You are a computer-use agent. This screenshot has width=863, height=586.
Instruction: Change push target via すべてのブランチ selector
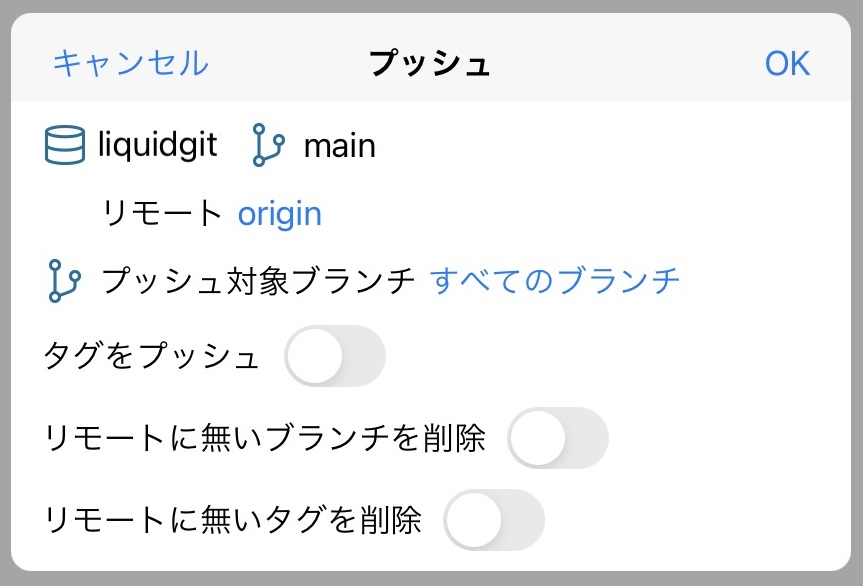[x=554, y=281]
